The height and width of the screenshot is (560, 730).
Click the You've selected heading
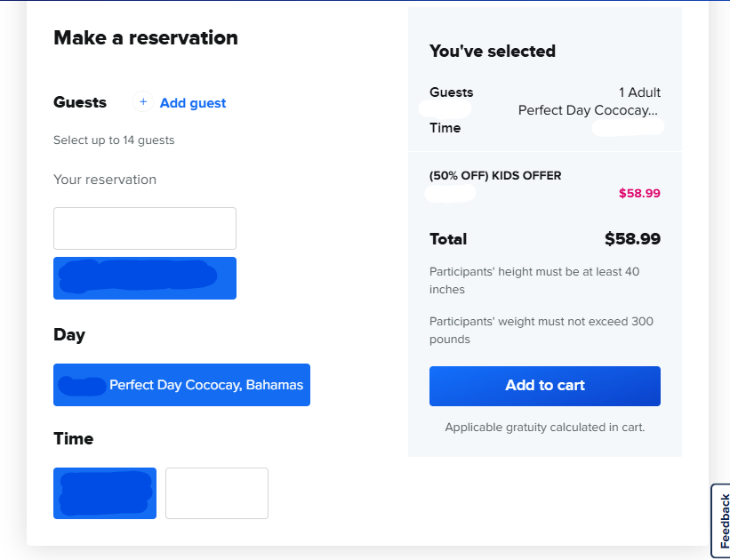493,52
